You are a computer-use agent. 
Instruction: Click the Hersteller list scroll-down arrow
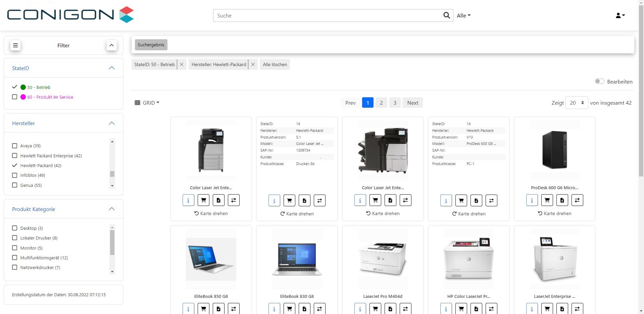[112, 186]
